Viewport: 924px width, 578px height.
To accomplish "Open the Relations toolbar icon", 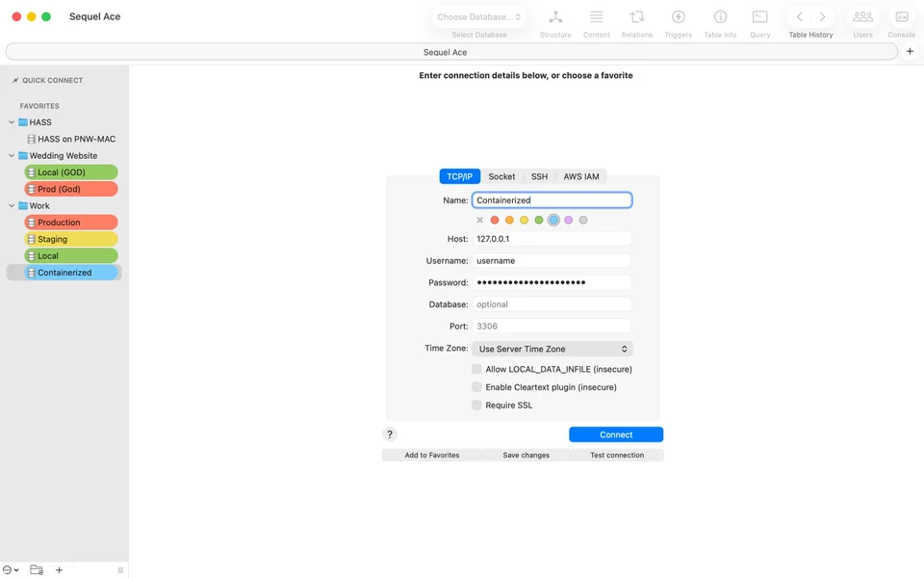I will click(x=636, y=17).
